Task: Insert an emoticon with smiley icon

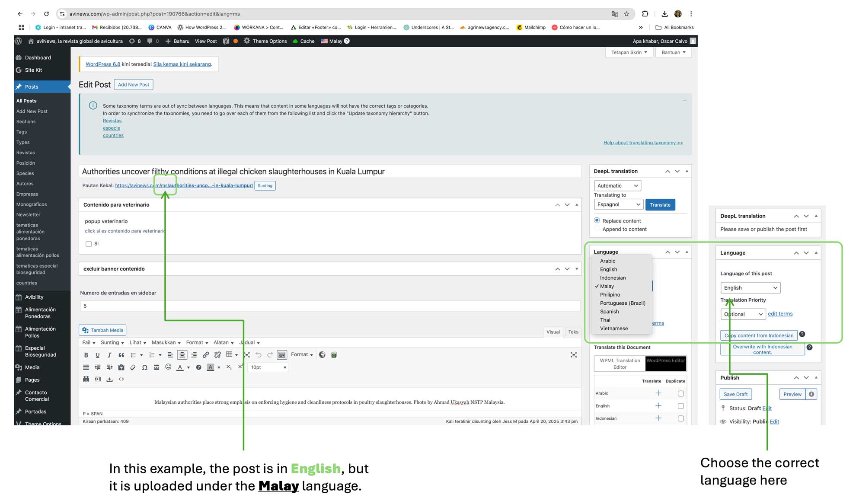Action: click(x=168, y=367)
